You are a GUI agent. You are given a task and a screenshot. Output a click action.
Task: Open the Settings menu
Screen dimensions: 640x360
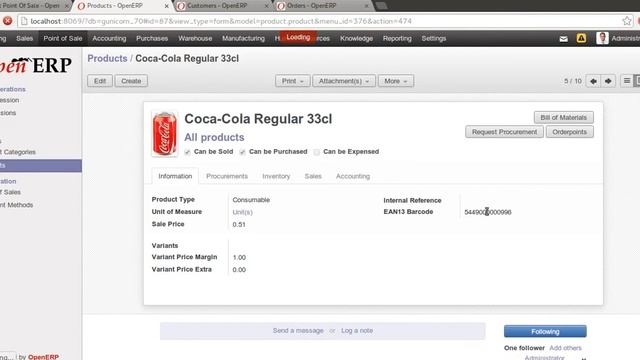click(x=433, y=38)
